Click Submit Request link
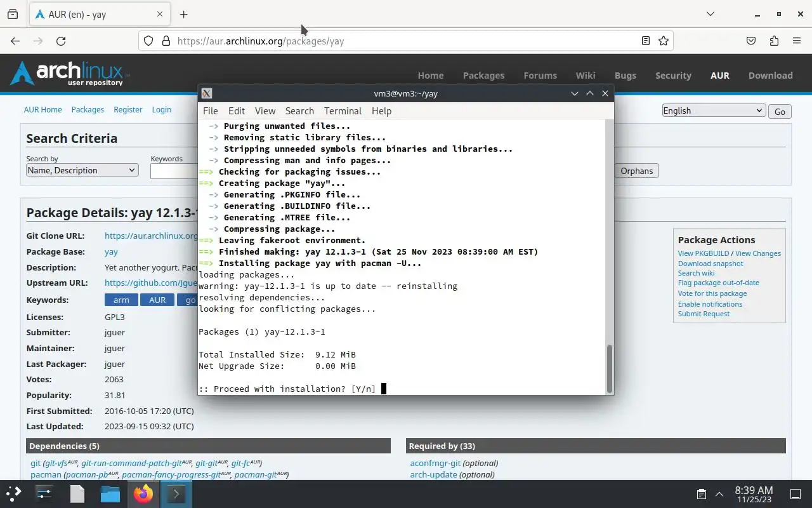Viewport: 812px width, 508px height. (x=704, y=314)
